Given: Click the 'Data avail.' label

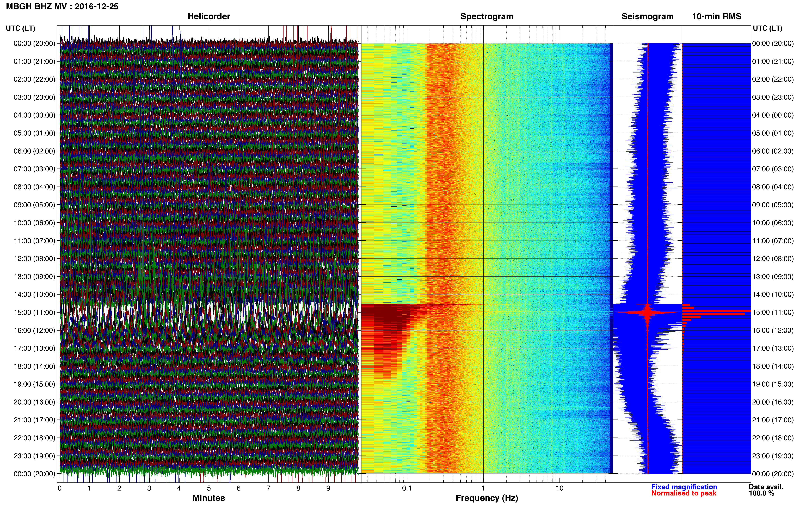Looking at the screenshot, I should [x=766, y=487].
